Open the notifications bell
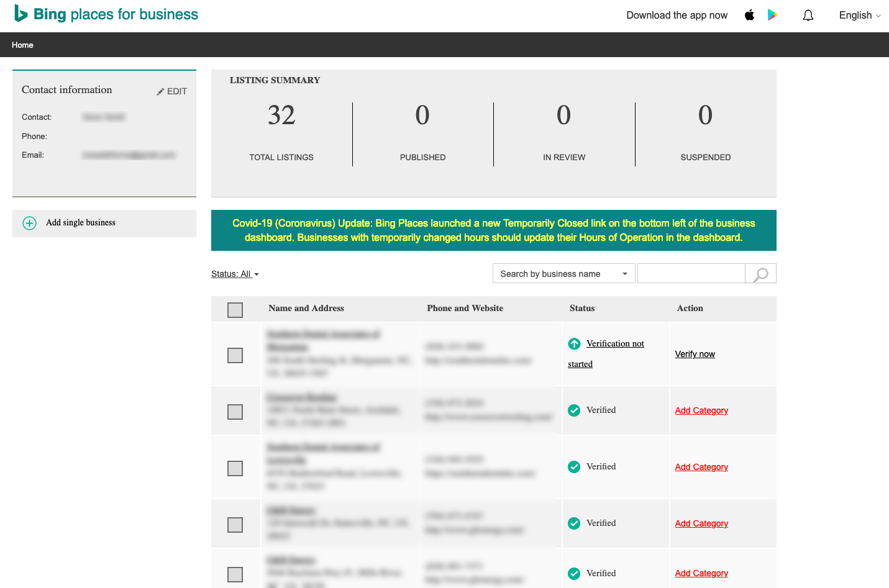889x588 pixels. pos(808,15)
